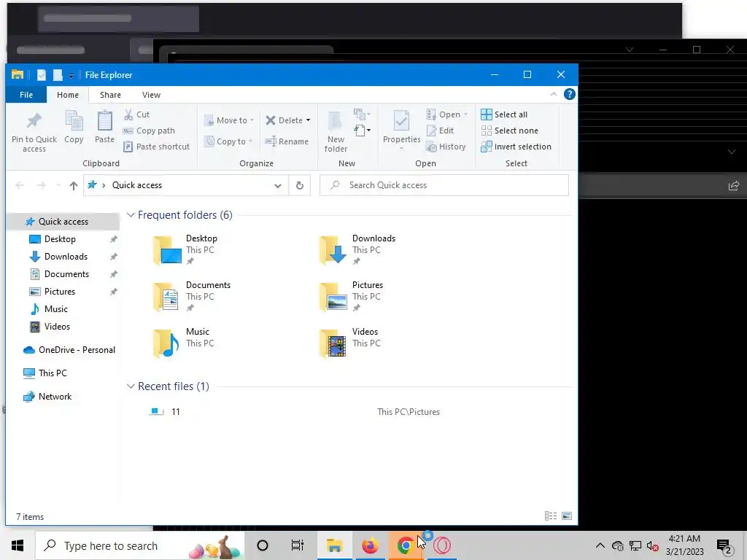The image size is (747, 560).
Task: Click the Edit ribbon button
Action: (440, 131)
